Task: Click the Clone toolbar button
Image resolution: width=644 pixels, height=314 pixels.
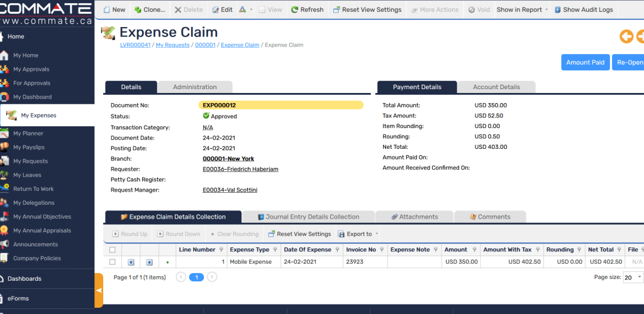Action: [150, 10]
